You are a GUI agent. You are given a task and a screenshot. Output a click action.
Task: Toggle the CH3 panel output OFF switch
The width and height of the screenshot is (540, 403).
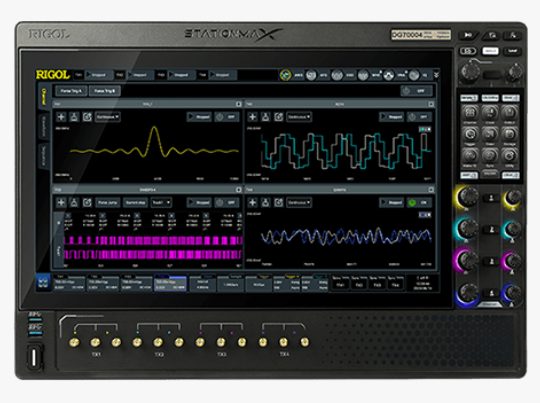227,203
